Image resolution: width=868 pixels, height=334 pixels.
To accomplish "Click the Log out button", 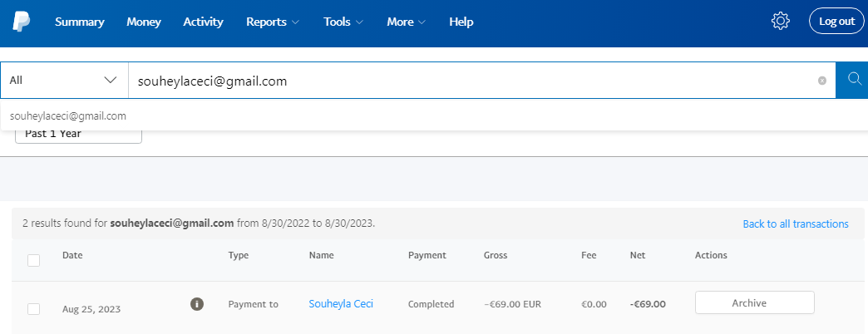I will [x=836, y=22].
